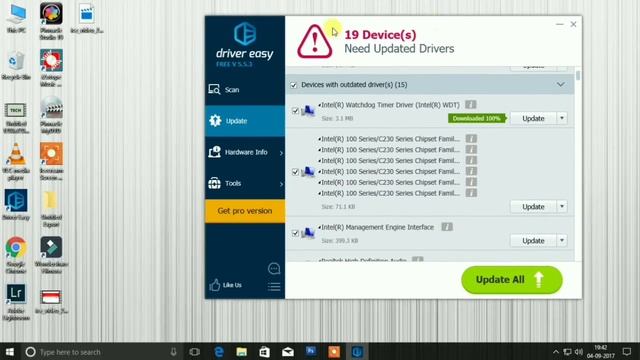Open the Tools sidebar menu
Screen dimensions: 640x360
coord(245,183)
